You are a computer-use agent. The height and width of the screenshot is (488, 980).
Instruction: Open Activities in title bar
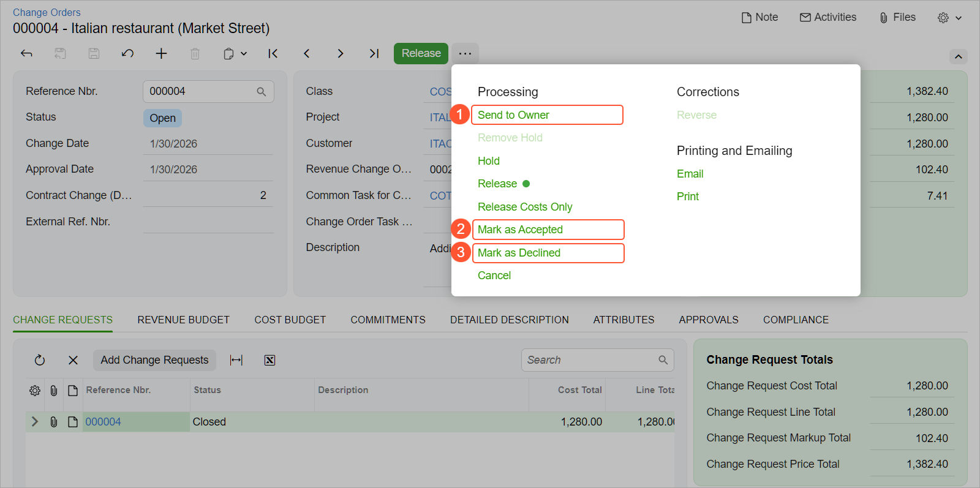pyautogui.click(x=828, y=17)
